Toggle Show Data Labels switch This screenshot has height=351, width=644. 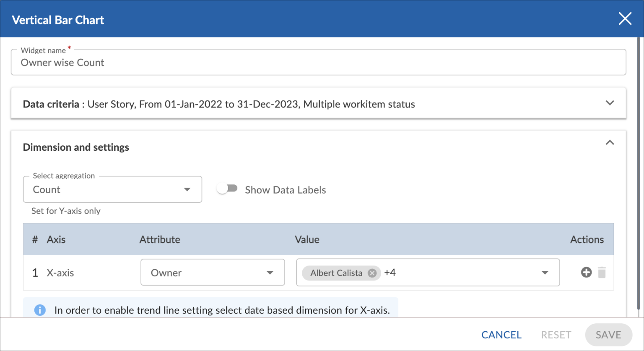pos(227,189)
